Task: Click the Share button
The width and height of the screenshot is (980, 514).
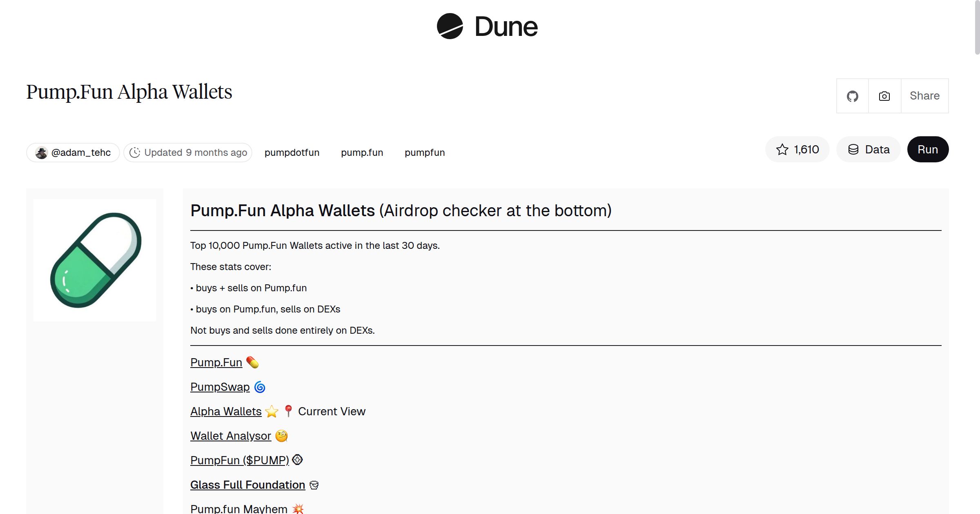Action: (924, 96)
